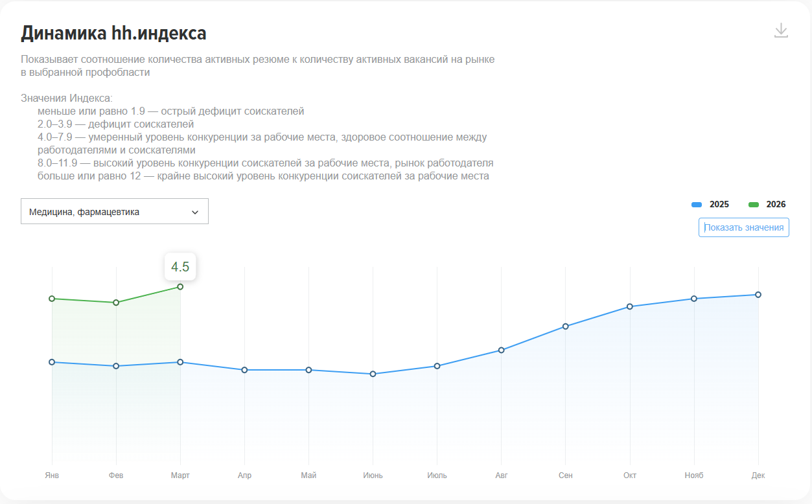Click the Дек axis label
The height and width of the screenshot is (504, 812).
click(758, 475)
